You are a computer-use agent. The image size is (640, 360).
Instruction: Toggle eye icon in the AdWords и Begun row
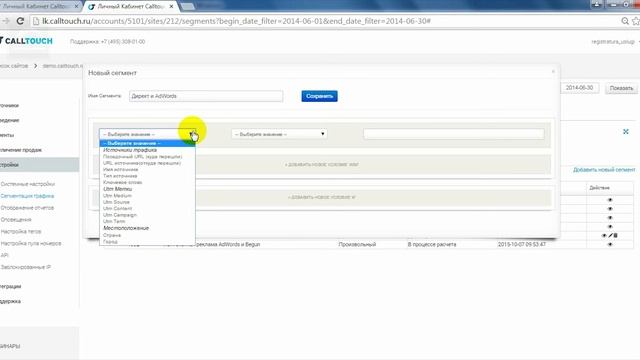pyautogui.click(x=610, y=244)
